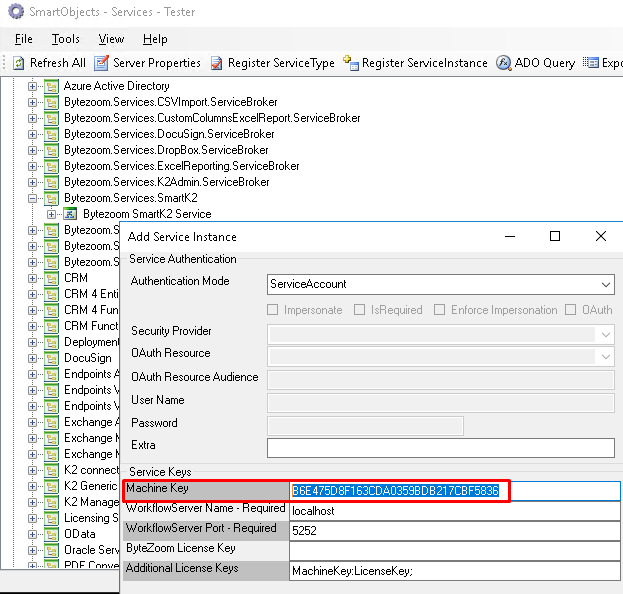Viewport: 623px width, 594px height.
Task: Select Bytezoom.Services.DropBox.ServiceBroker tree item text
Action: click(x=166, y=150)
